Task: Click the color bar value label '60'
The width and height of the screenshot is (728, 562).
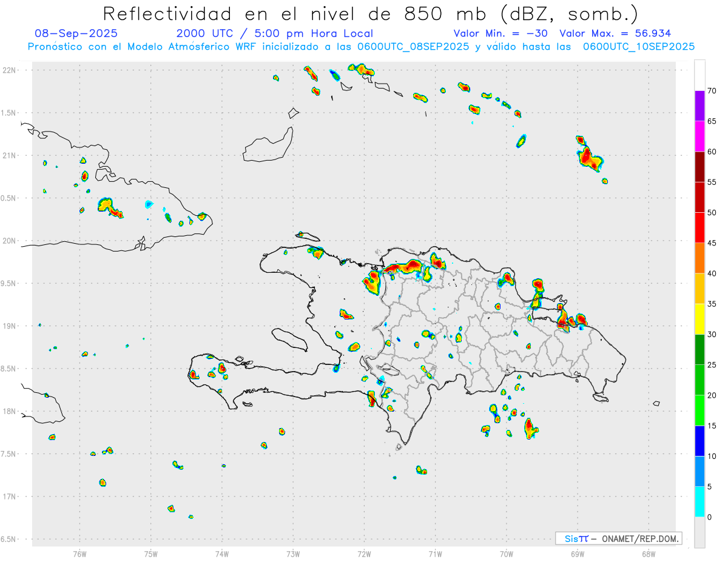Action: (x=712, y=152)
